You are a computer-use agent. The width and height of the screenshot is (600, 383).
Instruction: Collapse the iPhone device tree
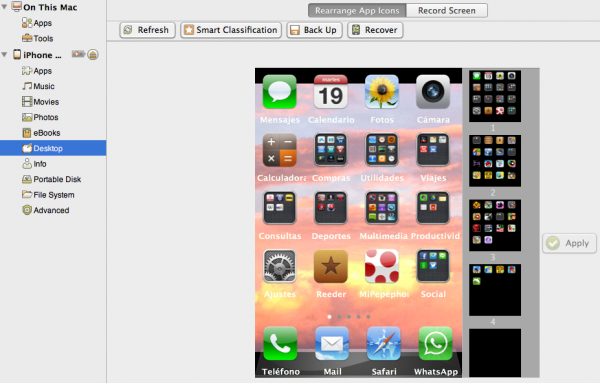pyautogui.click(x=4, y=55)
